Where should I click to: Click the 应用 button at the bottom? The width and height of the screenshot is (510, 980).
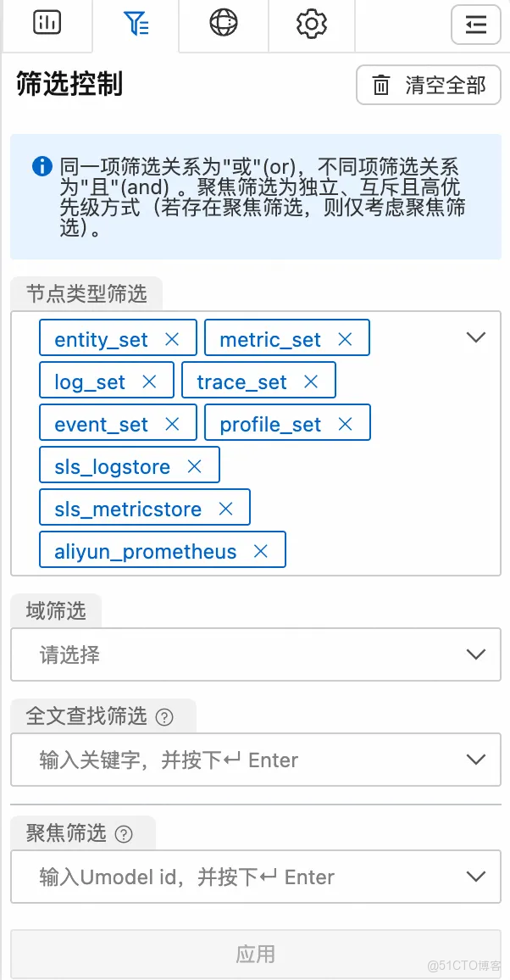[254, 954]
